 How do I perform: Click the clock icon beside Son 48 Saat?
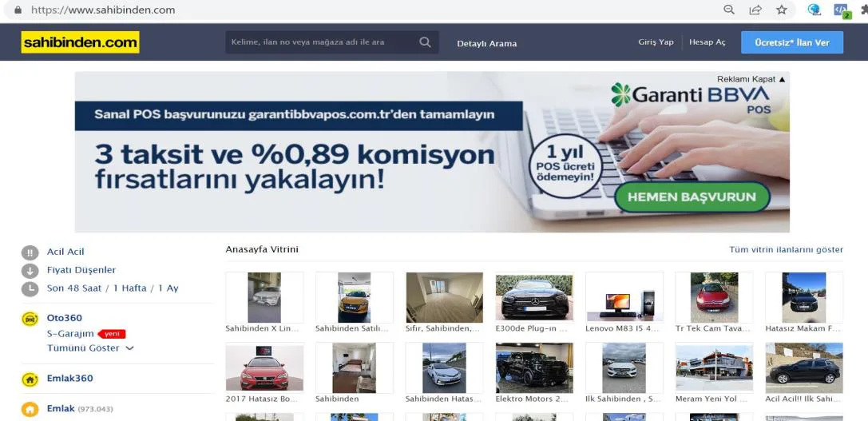point(30,289)
